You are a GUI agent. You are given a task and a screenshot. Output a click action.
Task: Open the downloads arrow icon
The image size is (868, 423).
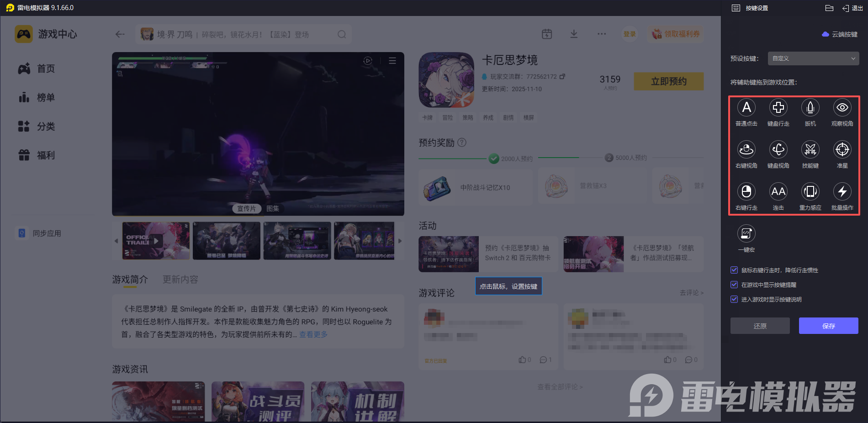(574, 34)
